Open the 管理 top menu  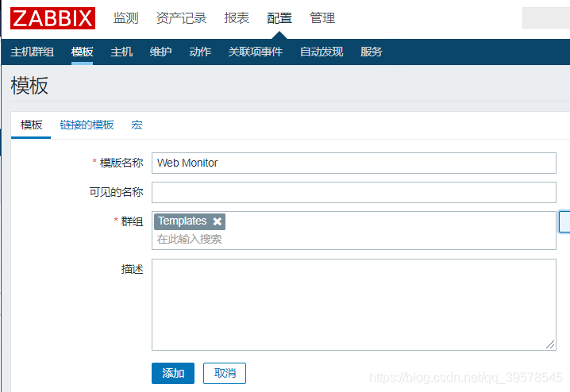[322, 17]
